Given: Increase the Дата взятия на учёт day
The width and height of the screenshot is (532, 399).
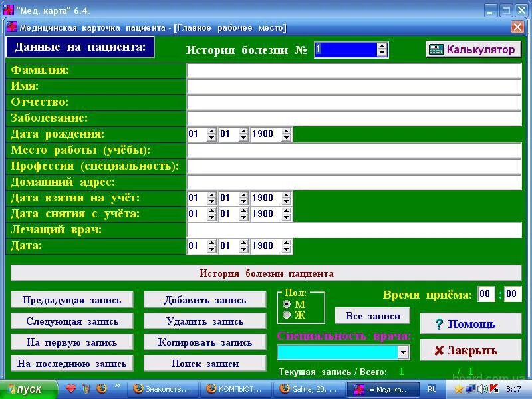Looking at the screenshot, I should click(211, 195).
